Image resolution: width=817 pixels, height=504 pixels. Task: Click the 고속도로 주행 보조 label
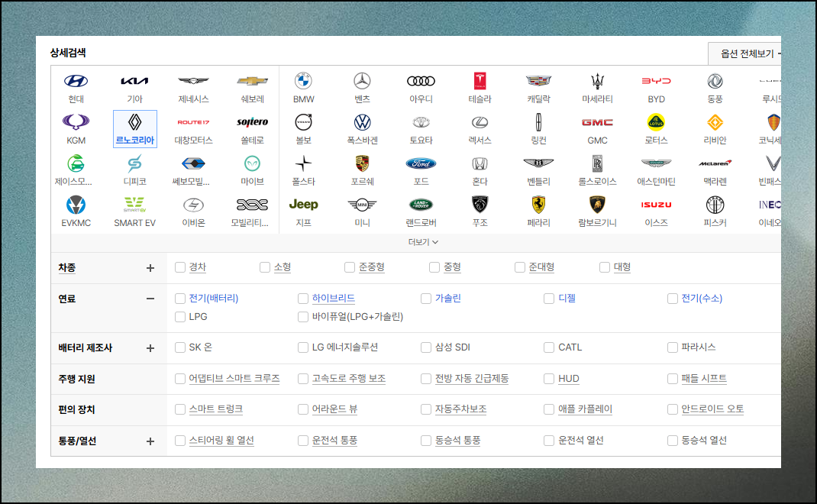click(349, 379)
